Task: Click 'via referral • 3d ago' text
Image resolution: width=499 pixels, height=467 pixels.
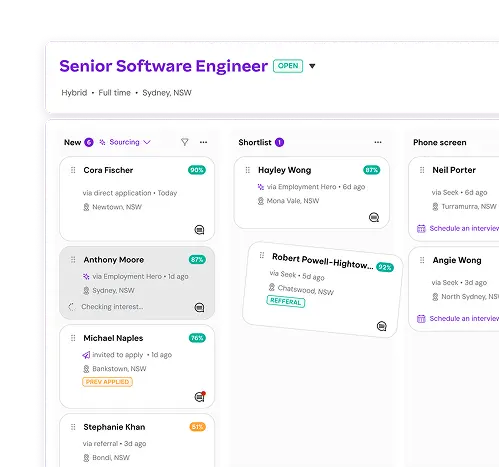Action: pyautogui.click(x=114, y=444)
